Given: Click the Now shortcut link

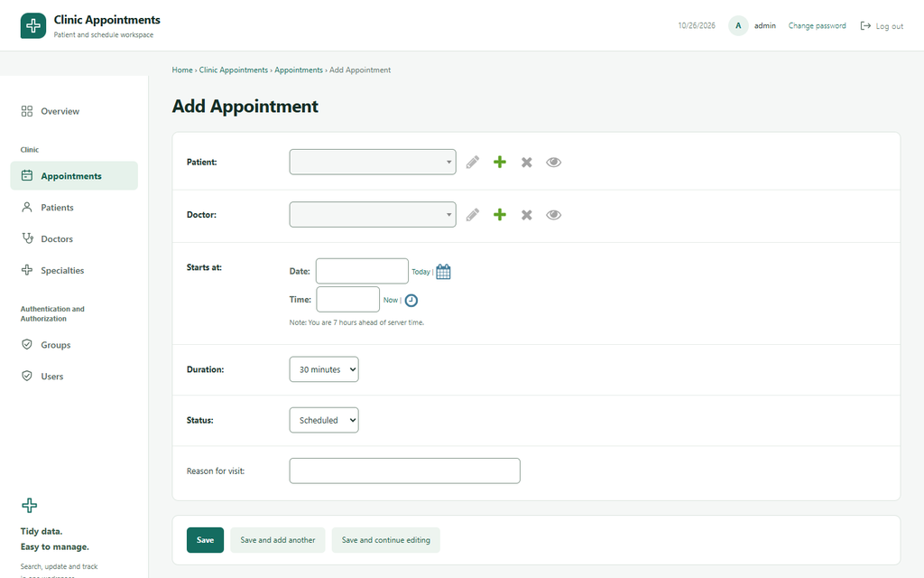Looking at the screenshot, I should [390, 300].
